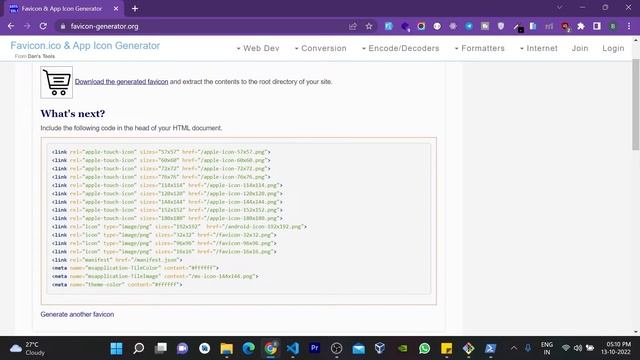
Task: Open the Mail app from the taskbar
Action: 358,348
